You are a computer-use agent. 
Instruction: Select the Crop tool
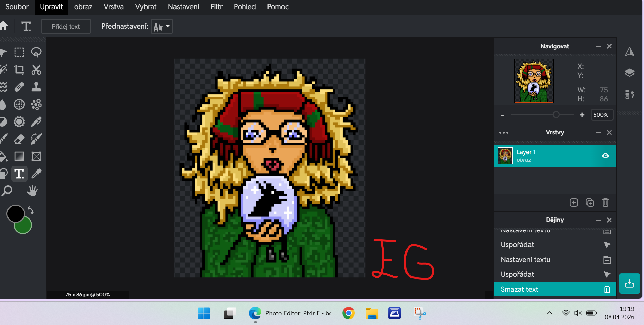coord(19,70)
